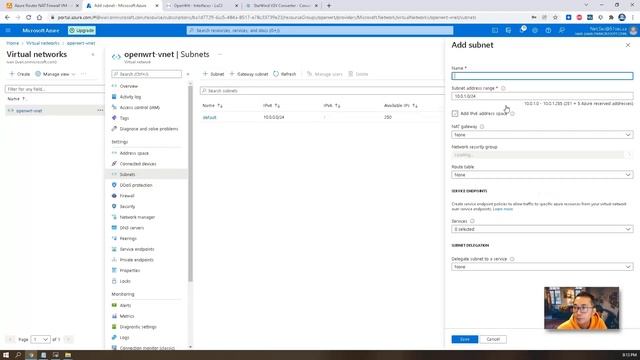Click the Gateway subnet toolbar button
640x360 pixels.
249,74
